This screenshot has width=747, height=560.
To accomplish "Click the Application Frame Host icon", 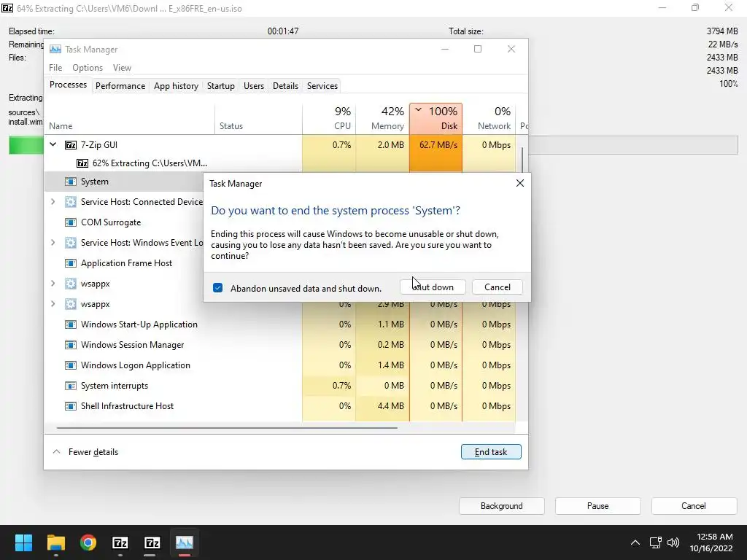I will click(x=71, y=263).
